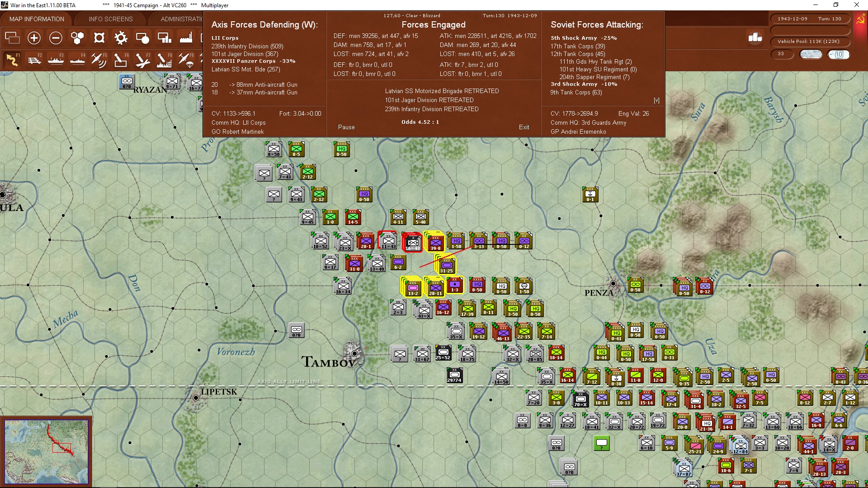Toggle the hex grid display icon
The image size is (868, 488).
pyautogui.click(x=77, y=38)
